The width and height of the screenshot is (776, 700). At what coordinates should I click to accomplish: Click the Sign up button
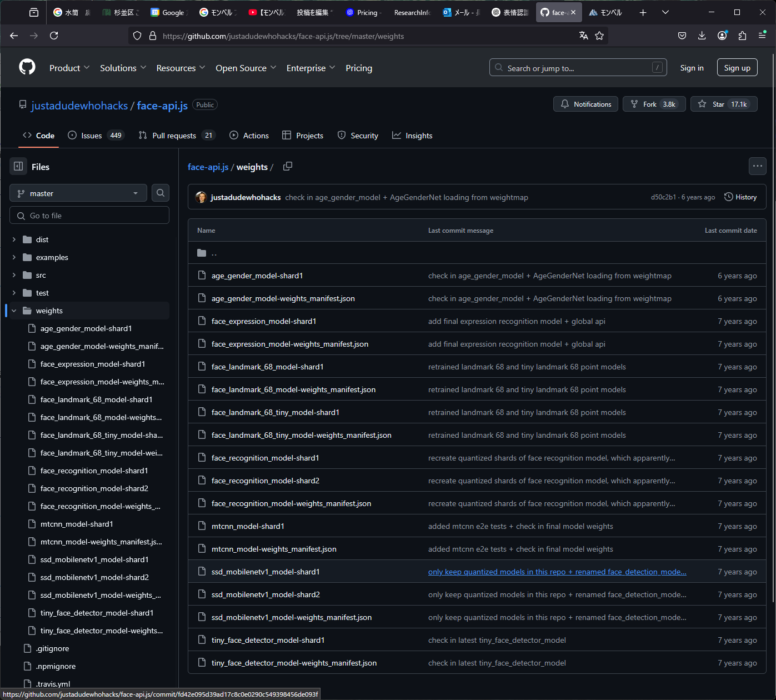pyautogui.click(x=737, y=68)
